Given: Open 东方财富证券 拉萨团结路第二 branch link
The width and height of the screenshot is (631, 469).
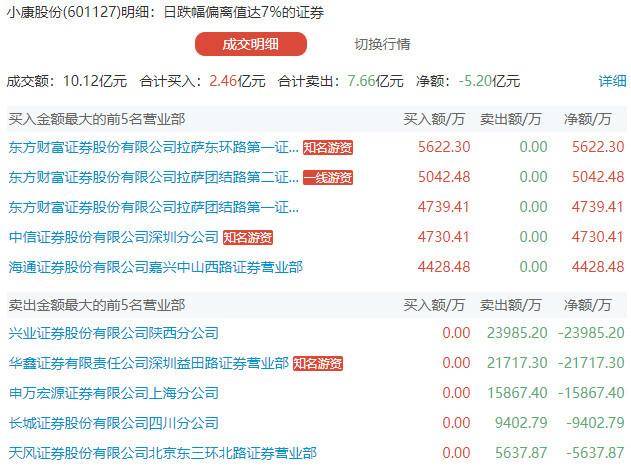Looking at the screenshot, I should [153, 177].
